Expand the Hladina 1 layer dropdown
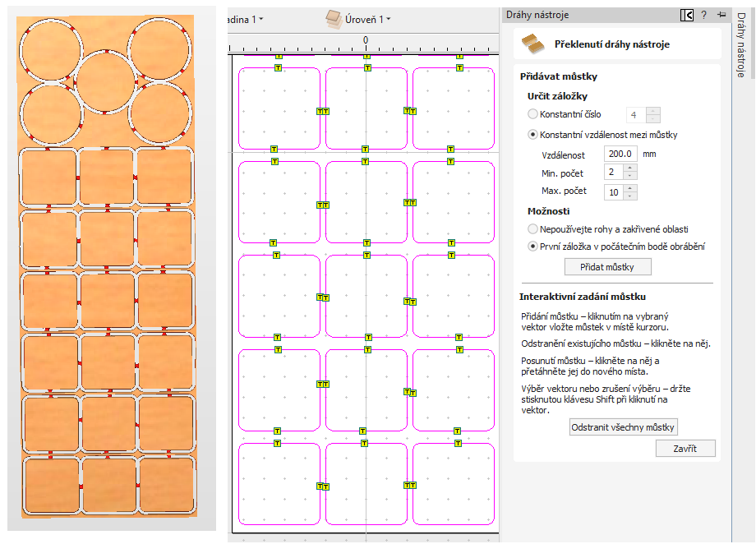This screenshot has width=756, height=544. click(x=261, y=19)
